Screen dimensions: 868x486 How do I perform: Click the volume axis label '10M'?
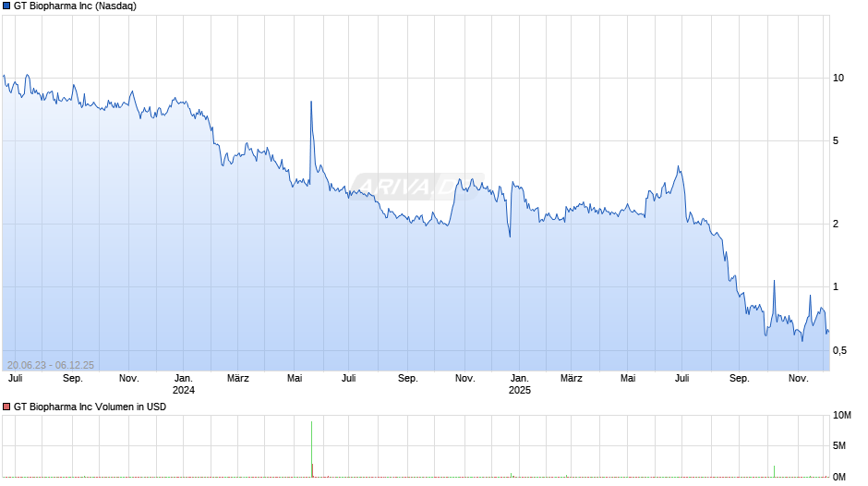pos(841,416)
